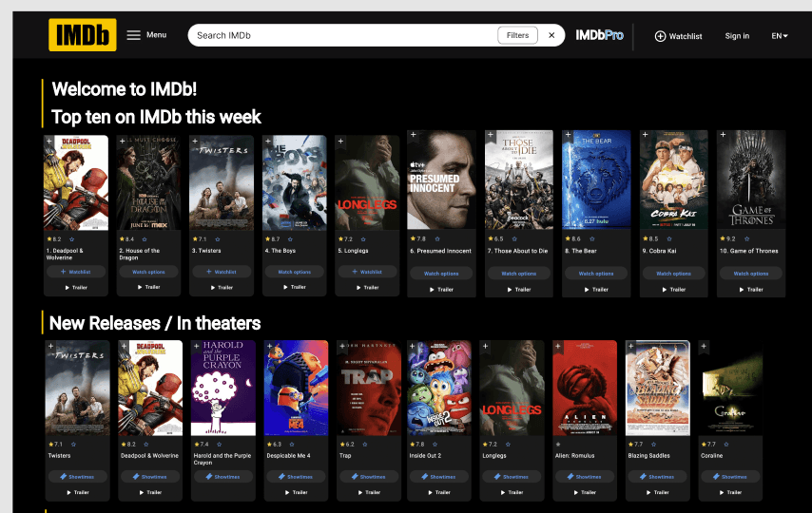Rate Coraline with blue star

pos(726,445)
